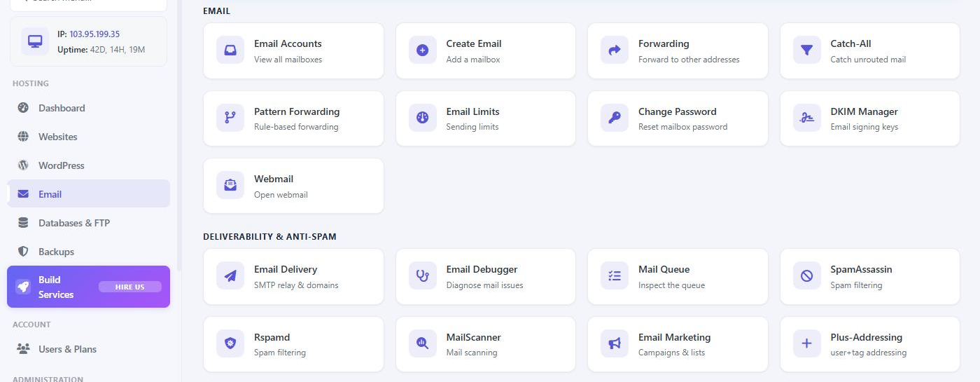980x382 pixels.
Task: Click the Users & Plans people icon
Action: pyautogui.click(x=23, y=349)
